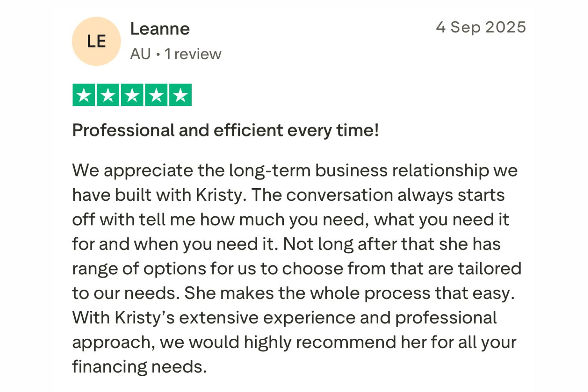Select the fourth green rating star
The image size is (588, 392).
coord(156,95)
